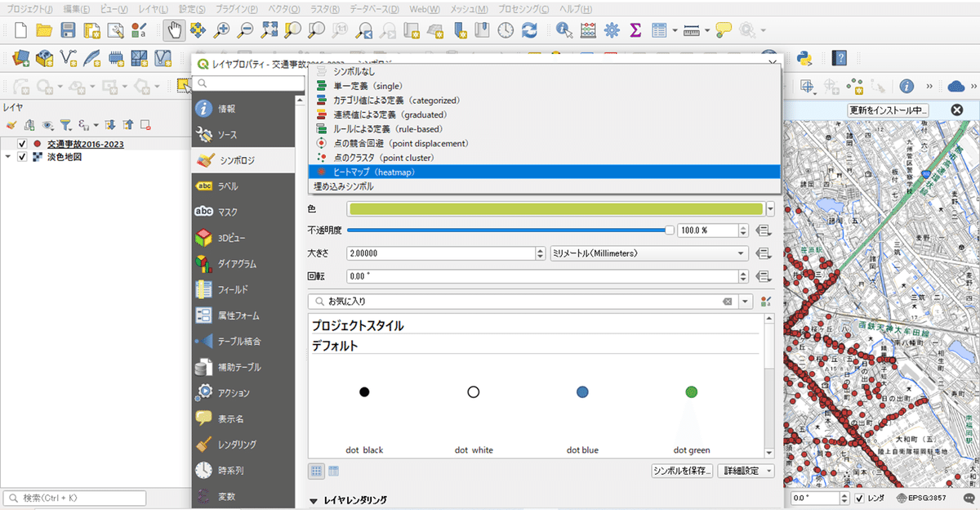
Task: Click the Zoom In magnifier tool
Action: pos(221,30)
